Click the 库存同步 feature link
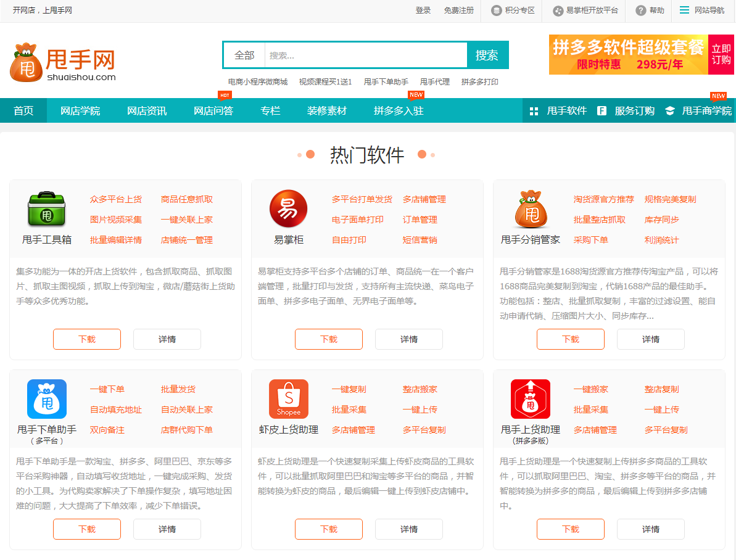 pyautogui.click(x=661, y=220)
